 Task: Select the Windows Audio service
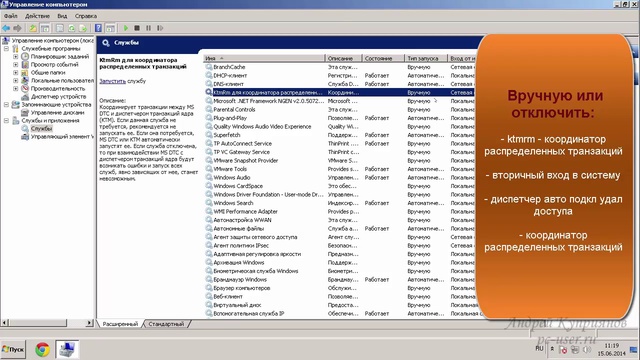pyautogui.click(x=339, y=178)
